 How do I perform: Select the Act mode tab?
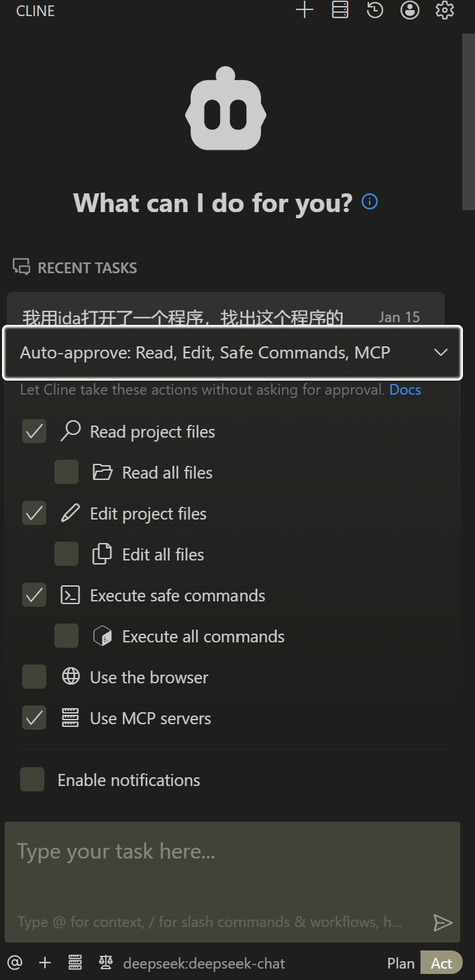tap(441, 963)
